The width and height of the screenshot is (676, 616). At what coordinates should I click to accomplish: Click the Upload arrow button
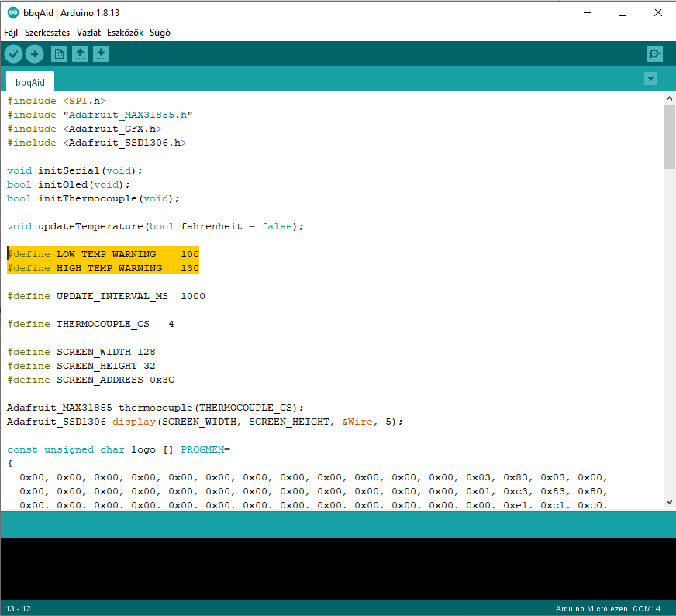tap(34, 54)
